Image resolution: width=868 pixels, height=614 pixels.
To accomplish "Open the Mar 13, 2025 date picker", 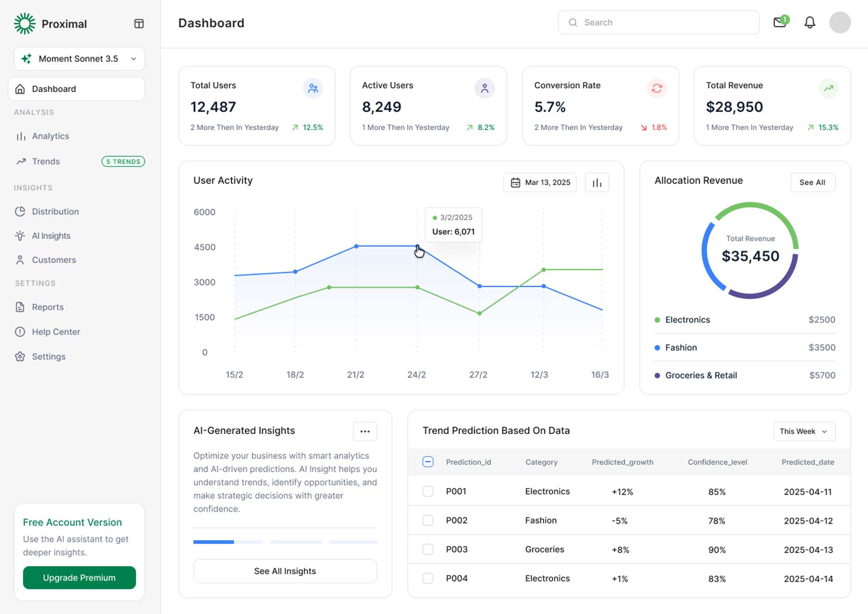I will pos(540,183).
